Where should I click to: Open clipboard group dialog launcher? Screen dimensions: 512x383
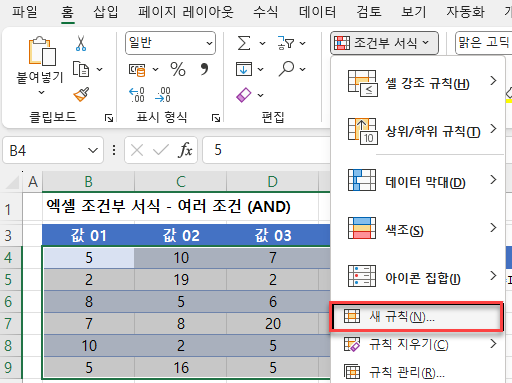pyautogui.click(x=109, y=118)
